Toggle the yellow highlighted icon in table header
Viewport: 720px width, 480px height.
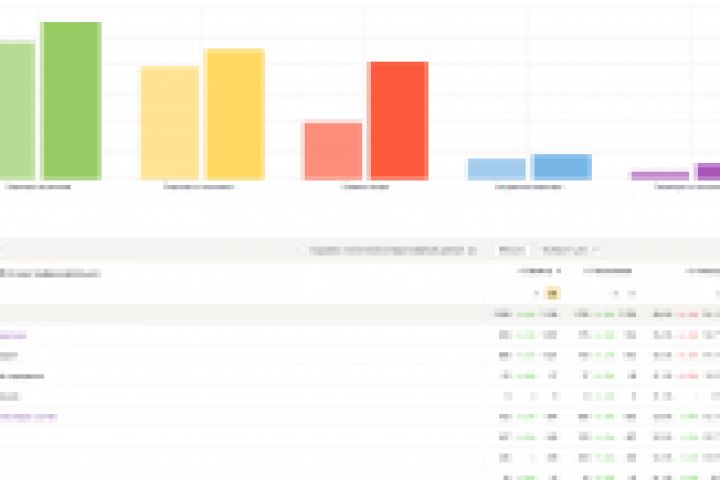552,293
